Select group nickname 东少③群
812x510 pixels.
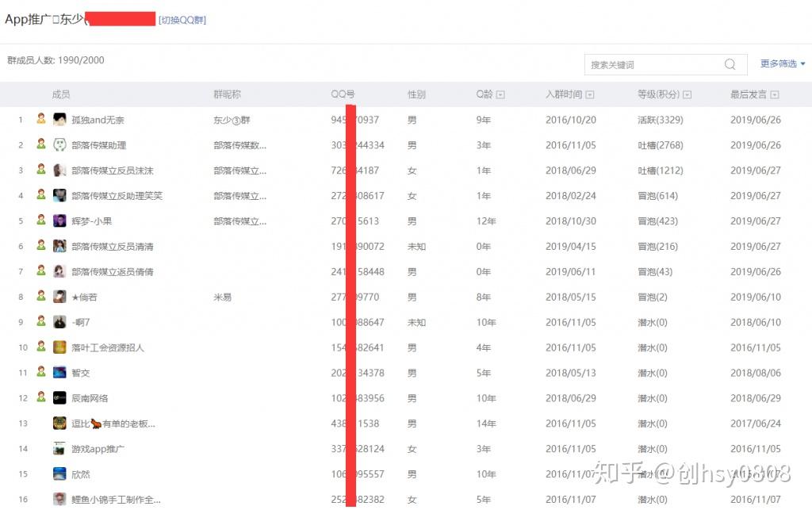click(232, 120)
